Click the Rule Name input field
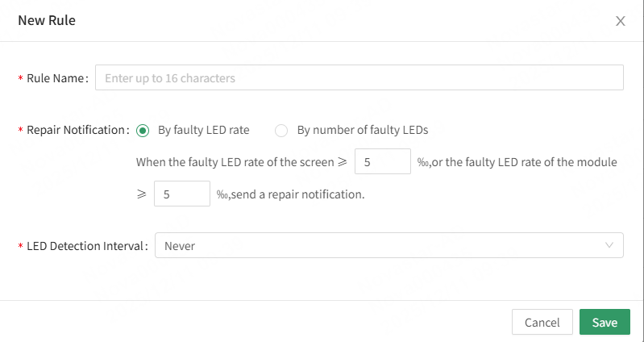The height and width of the screenshot is (342, 644). pos(359,78)
